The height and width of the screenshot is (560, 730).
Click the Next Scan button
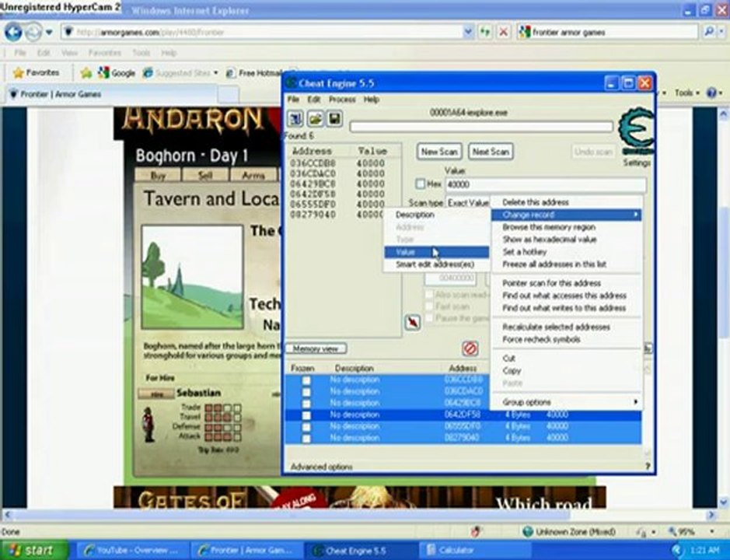[x=491, y=152]
